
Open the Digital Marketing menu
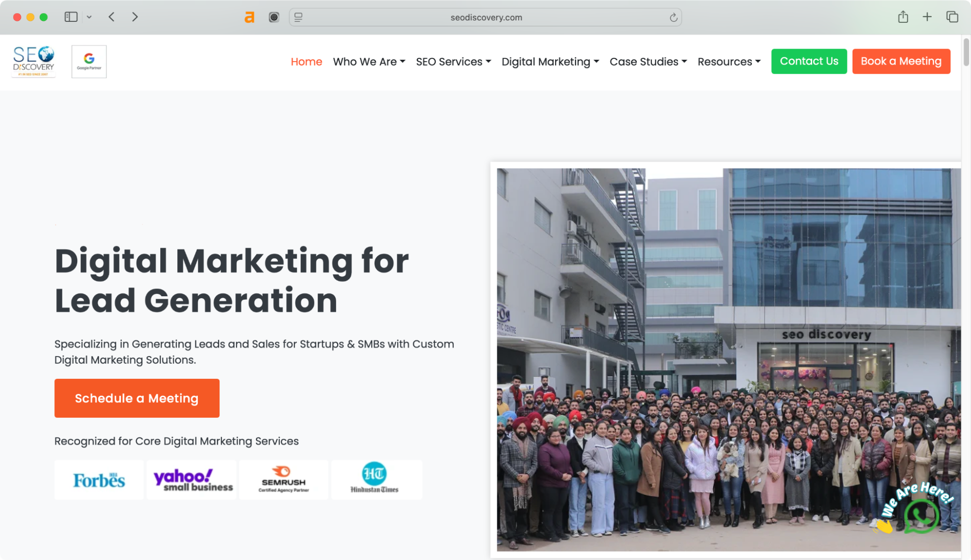(549, 62)
